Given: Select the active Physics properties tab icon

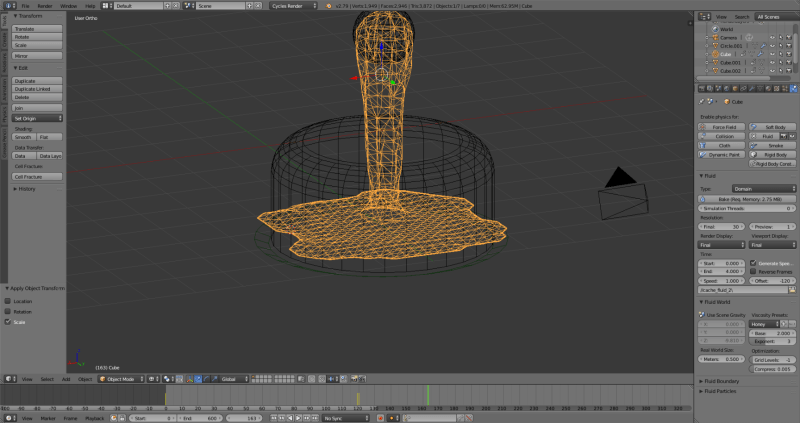Looking at the screenshot, I should [x=793, y=88].
